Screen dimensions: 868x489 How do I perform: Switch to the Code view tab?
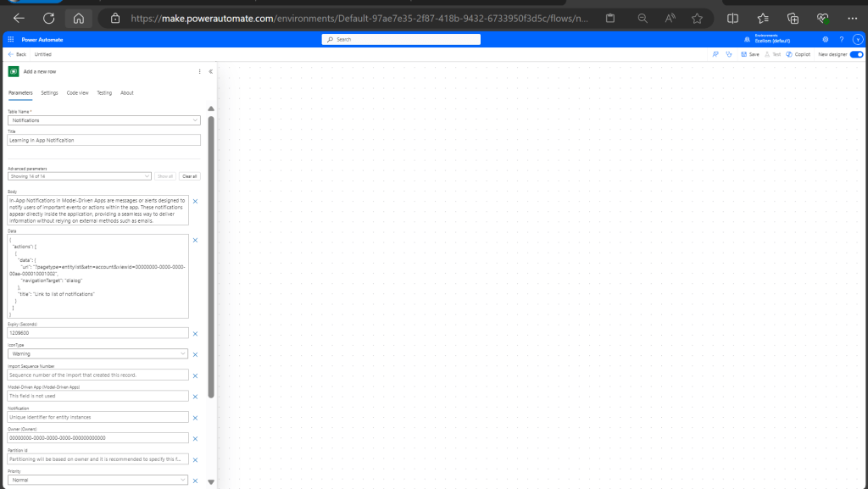(77, 92)
